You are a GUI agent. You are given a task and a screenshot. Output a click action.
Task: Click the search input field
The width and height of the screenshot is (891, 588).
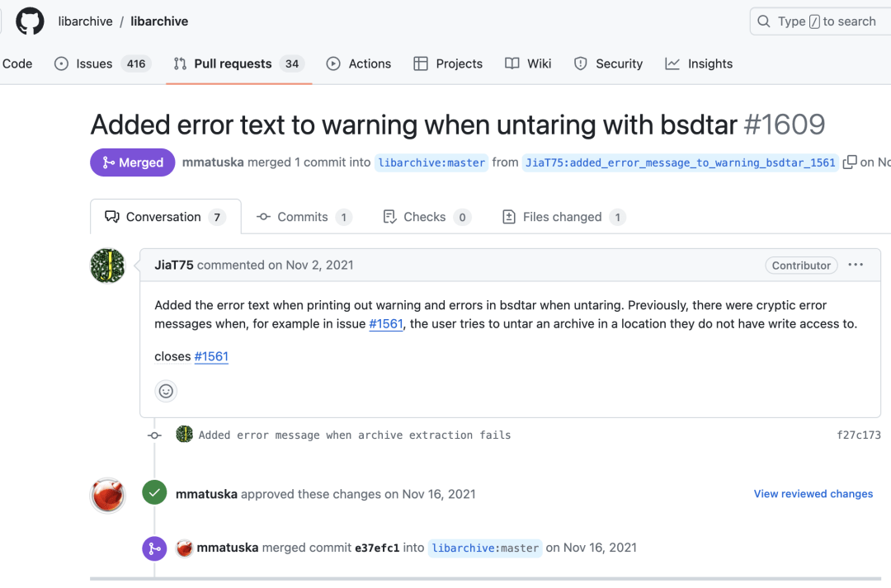821,21
